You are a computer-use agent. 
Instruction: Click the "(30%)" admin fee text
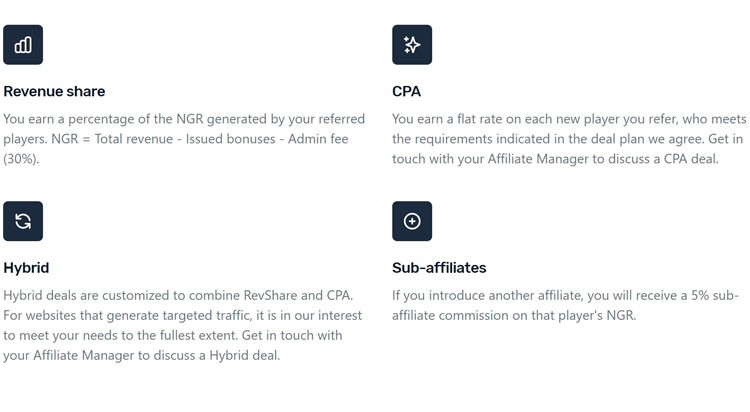coord(21,159)
